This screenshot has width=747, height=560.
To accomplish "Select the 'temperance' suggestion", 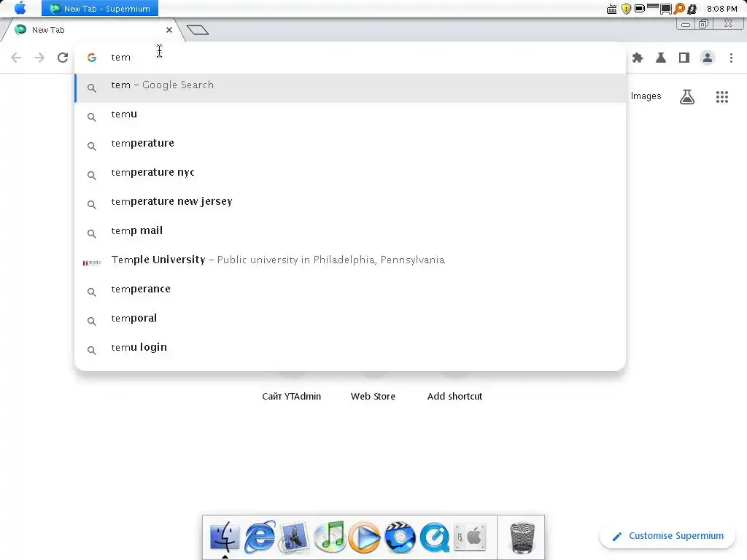I will 350,292.
